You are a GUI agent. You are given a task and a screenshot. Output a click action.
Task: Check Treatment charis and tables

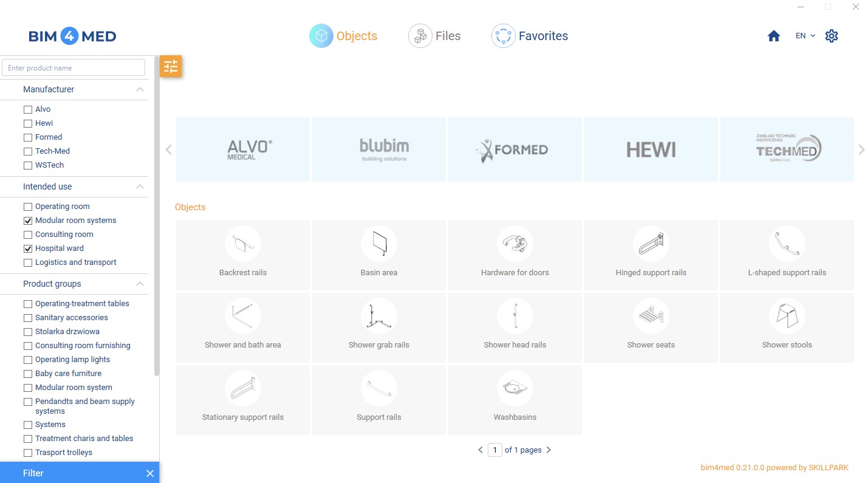click(x=27, y=439)
